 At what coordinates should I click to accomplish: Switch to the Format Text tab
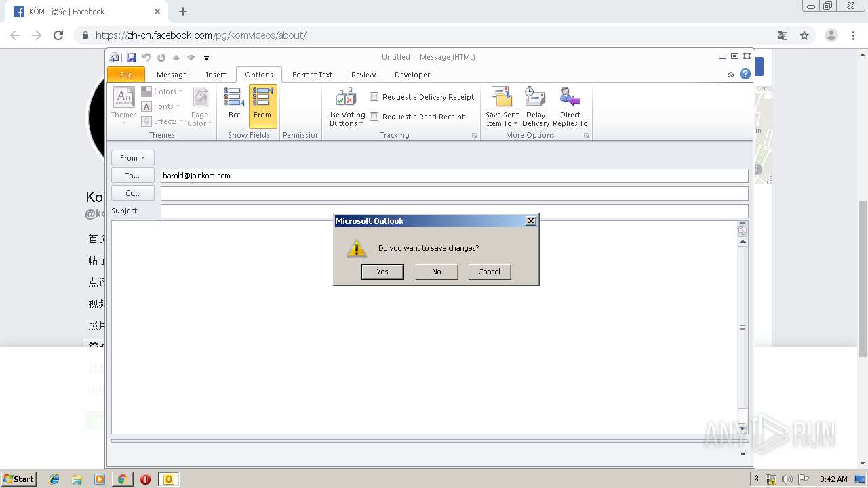[312, 75]
